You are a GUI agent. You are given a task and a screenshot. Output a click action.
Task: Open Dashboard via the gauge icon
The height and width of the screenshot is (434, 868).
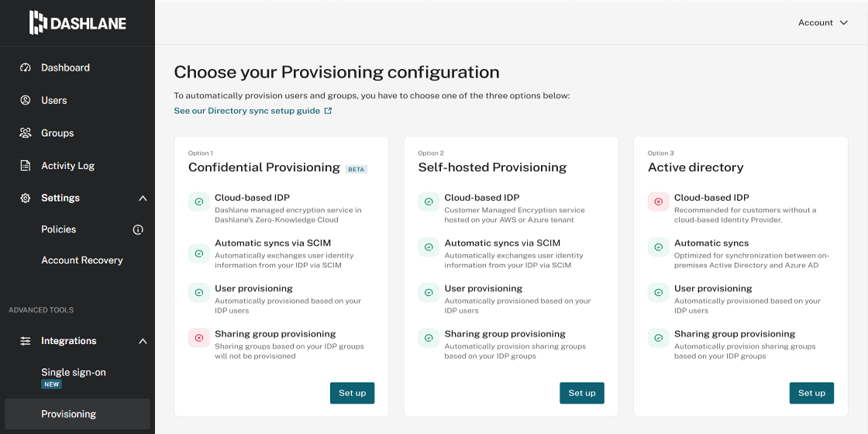(x=26, y=67)
